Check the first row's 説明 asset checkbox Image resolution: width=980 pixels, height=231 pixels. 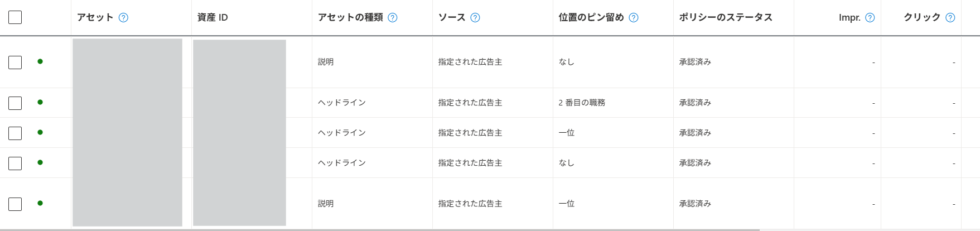(15, 62)
